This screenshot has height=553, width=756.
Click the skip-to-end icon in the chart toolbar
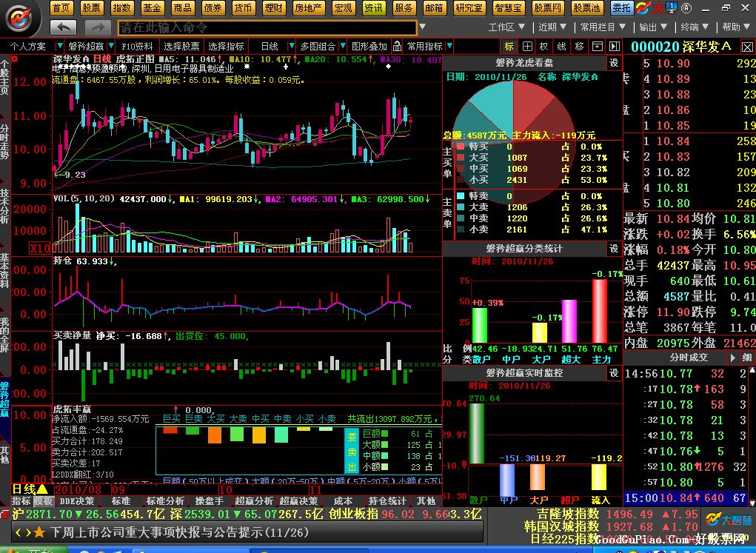[x=615, y=47]
